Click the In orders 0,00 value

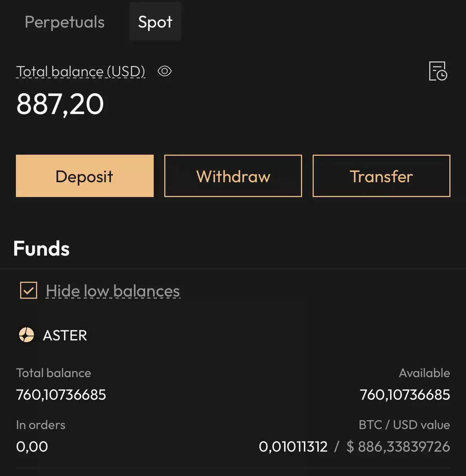coord(32,447)
